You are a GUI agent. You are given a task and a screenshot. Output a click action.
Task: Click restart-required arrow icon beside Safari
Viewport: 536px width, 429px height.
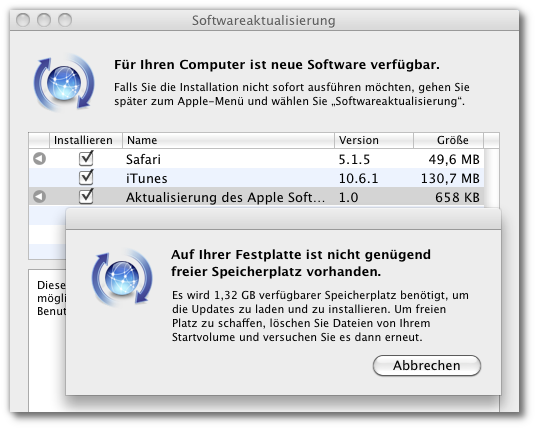[40, 159]
